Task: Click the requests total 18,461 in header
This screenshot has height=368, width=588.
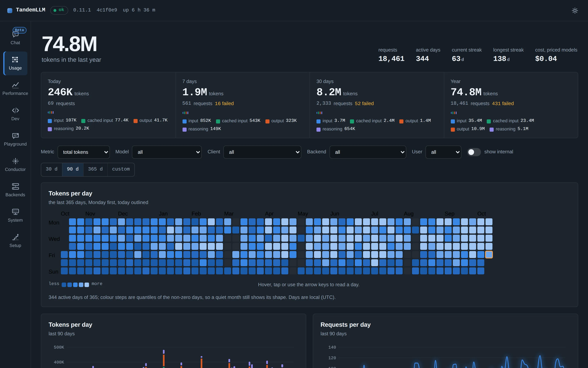Action: pos(391,59)
